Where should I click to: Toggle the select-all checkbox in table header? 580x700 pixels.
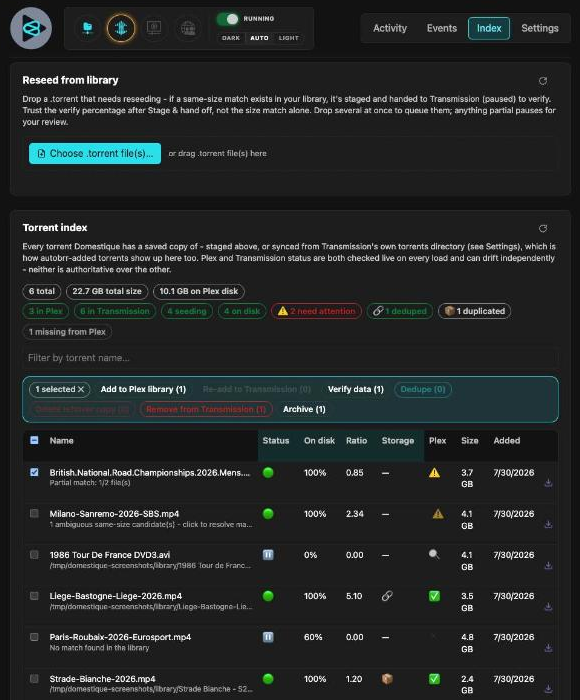[x=34, y=440]
